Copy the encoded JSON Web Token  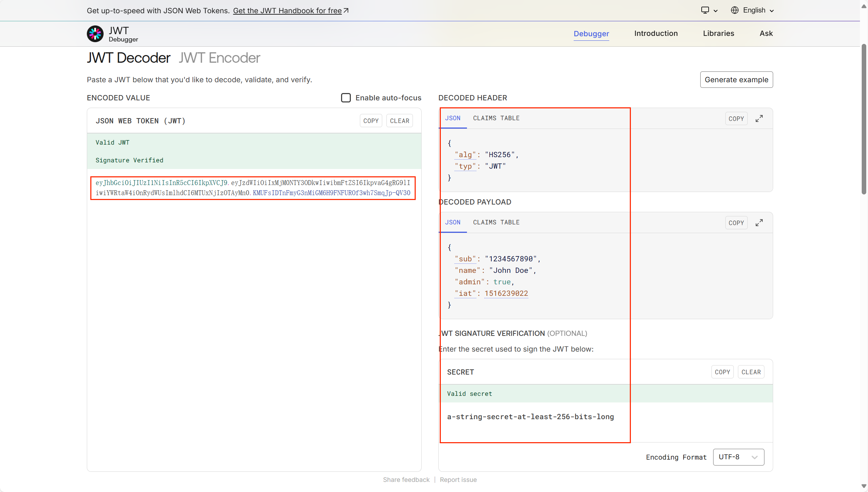click(371, 121)
